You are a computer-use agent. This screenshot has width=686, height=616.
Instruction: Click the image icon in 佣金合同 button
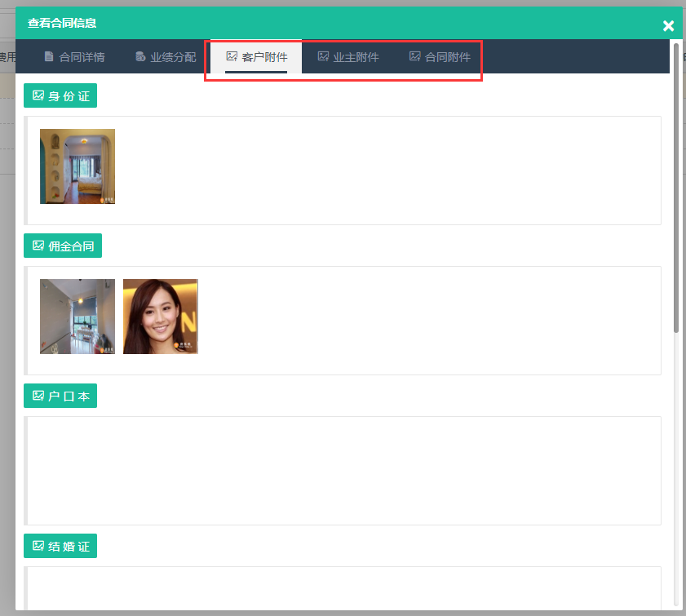(x=38, y=246)
